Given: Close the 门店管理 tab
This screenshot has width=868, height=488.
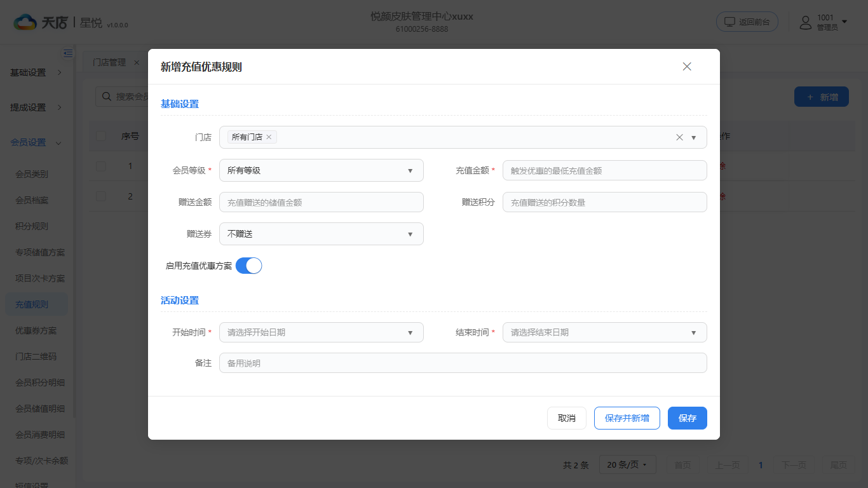Looking at the screenshot, I should [137, 62].
